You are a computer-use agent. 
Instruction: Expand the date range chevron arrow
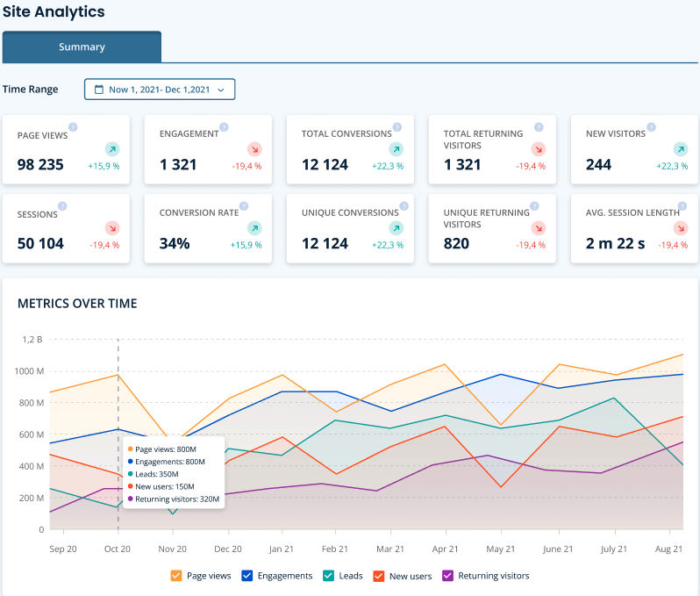220,90
